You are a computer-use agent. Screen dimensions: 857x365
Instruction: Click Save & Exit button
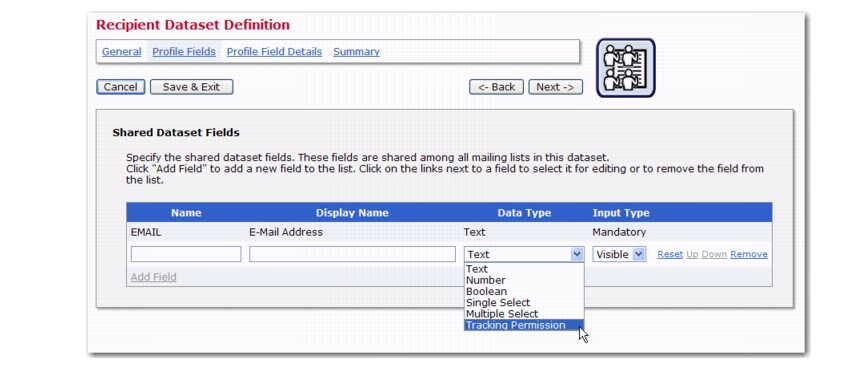click(x=191, y=87)
